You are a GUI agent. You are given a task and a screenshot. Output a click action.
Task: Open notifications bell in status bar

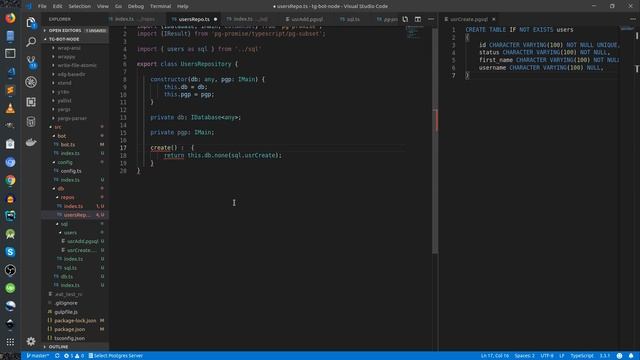click(631, 356)
